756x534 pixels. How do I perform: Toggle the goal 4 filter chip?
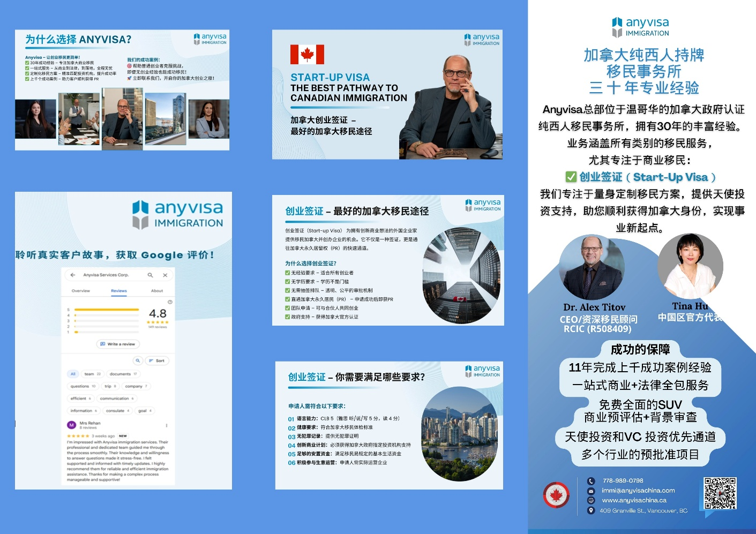(145, 411)
